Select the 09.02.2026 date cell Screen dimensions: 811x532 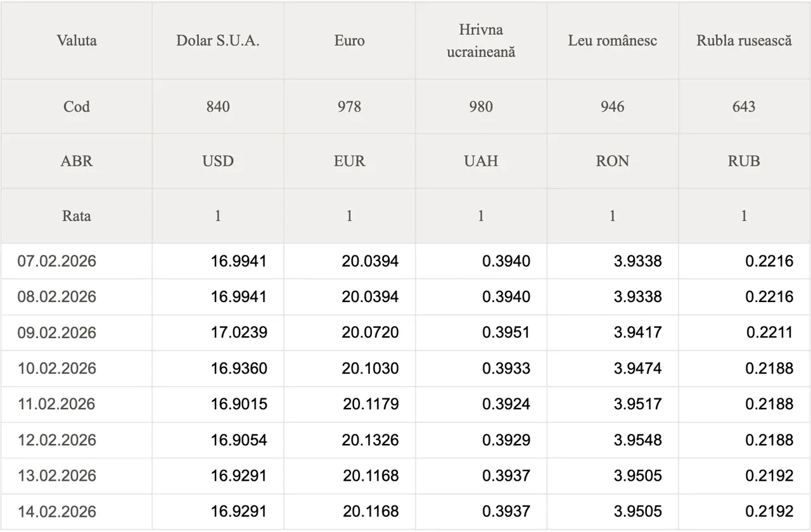[x=57, y=332]
